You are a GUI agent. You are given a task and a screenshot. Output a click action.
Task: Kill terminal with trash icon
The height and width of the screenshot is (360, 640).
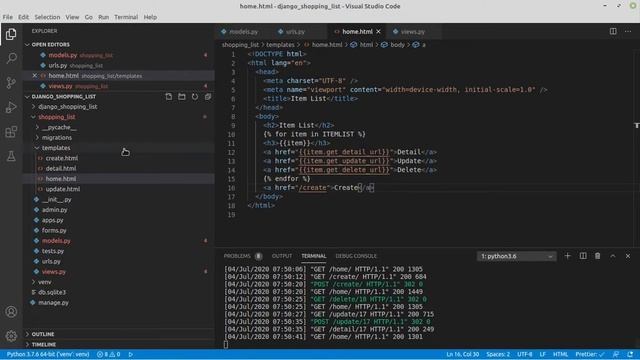(x=598, y=256)
